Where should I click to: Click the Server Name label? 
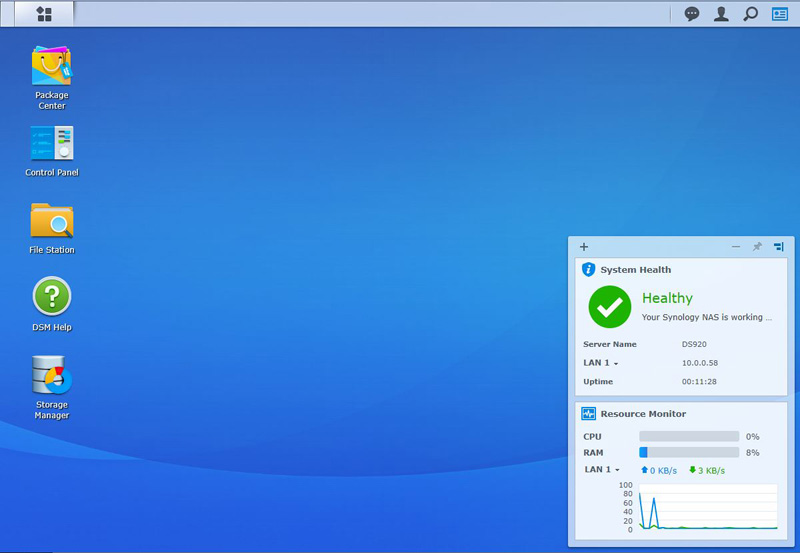pyautogui.click(x=610, y=344)
